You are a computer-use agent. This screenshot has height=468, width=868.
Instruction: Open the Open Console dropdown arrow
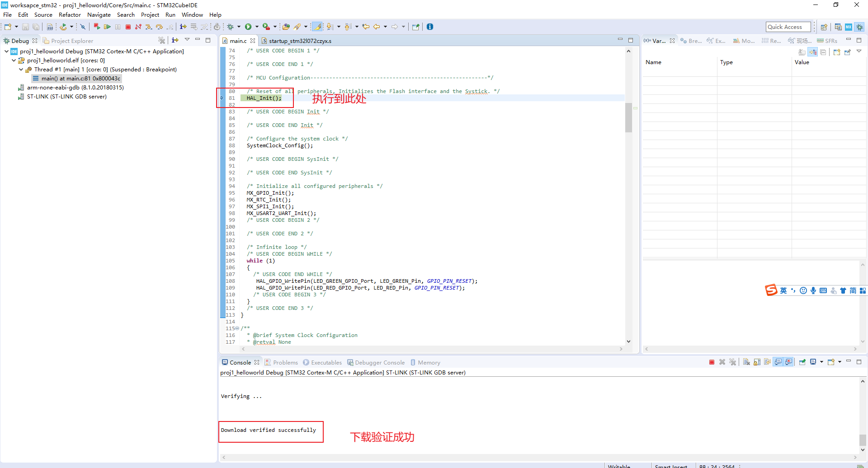pos(840,362)
